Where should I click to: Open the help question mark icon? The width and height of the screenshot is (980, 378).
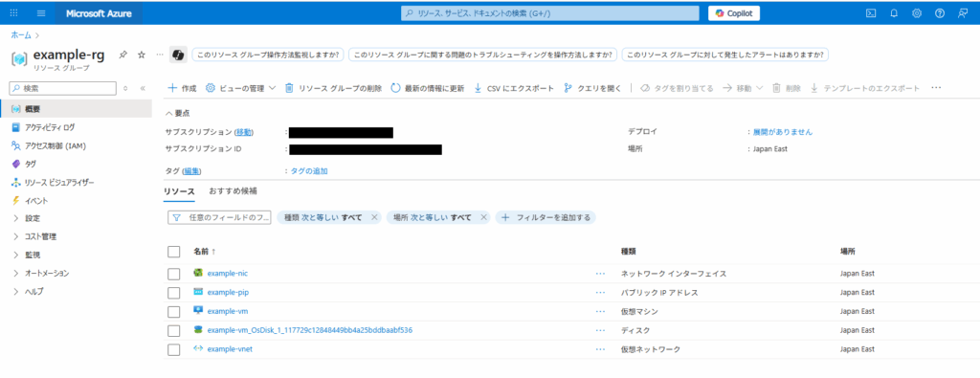pos(940,13)
